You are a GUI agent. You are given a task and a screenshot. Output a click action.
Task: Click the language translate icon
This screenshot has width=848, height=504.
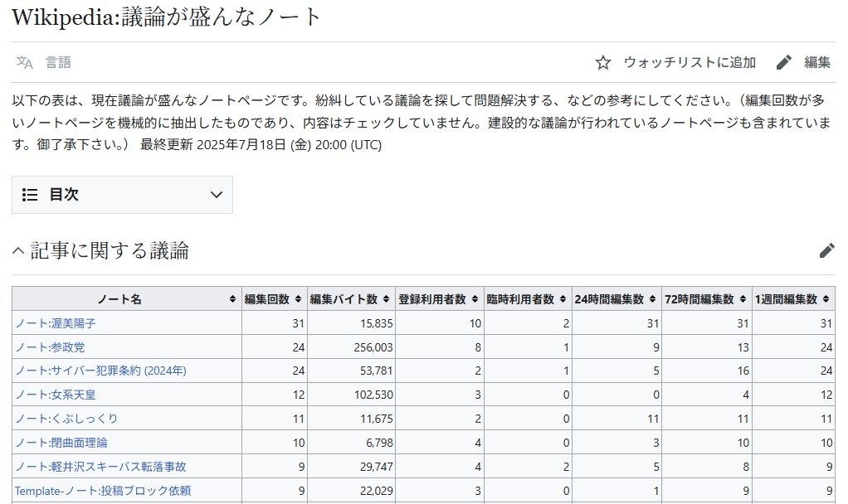[x=25, y=62]
